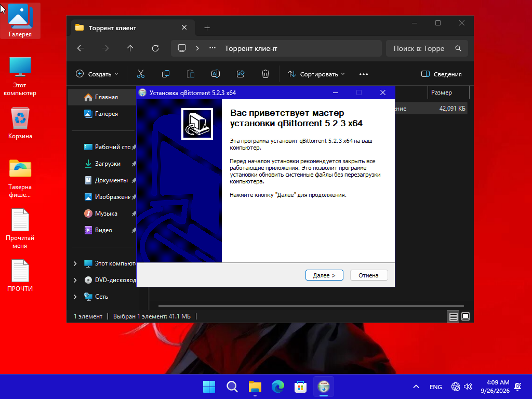Image resolution: width=532 pixels, height=399 pixels.
Task: Select the Торрент клиент tab
Action: [x=132, y=28]
